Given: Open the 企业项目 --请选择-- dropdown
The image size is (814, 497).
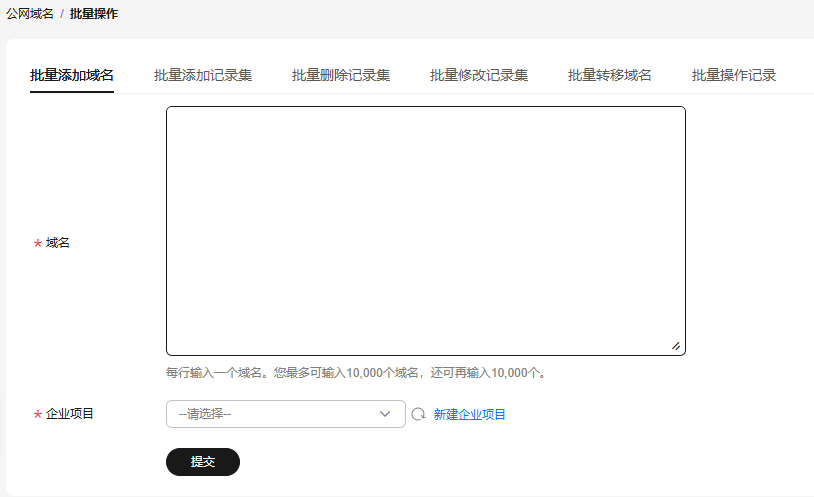Looking at the screenshot, I should (x=286, y=414).
